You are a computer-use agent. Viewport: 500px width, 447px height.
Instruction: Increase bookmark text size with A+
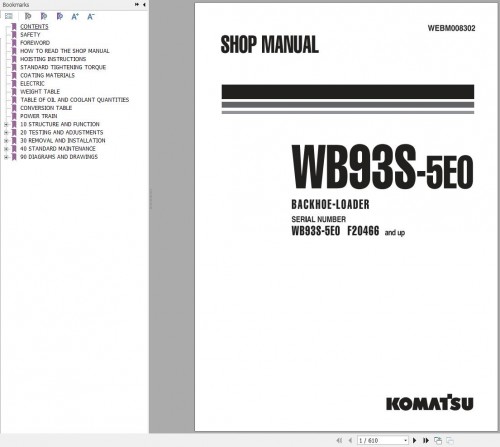tap(75, 16)
